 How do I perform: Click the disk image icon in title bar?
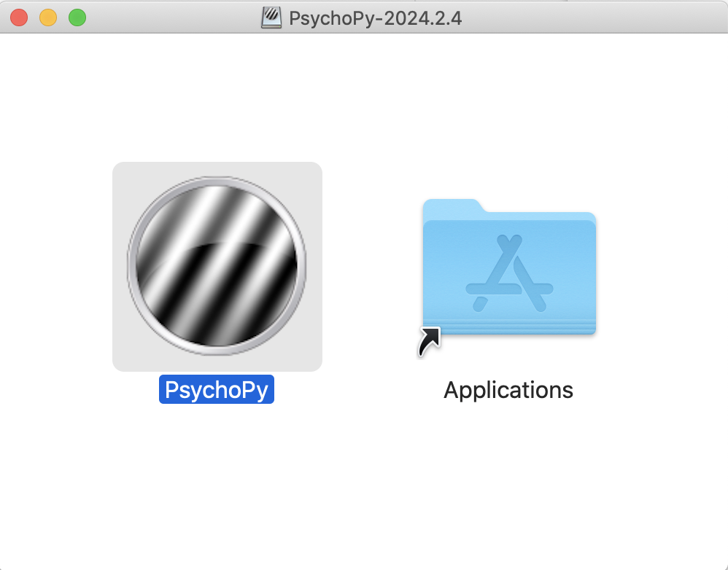[x=271, y=17]
